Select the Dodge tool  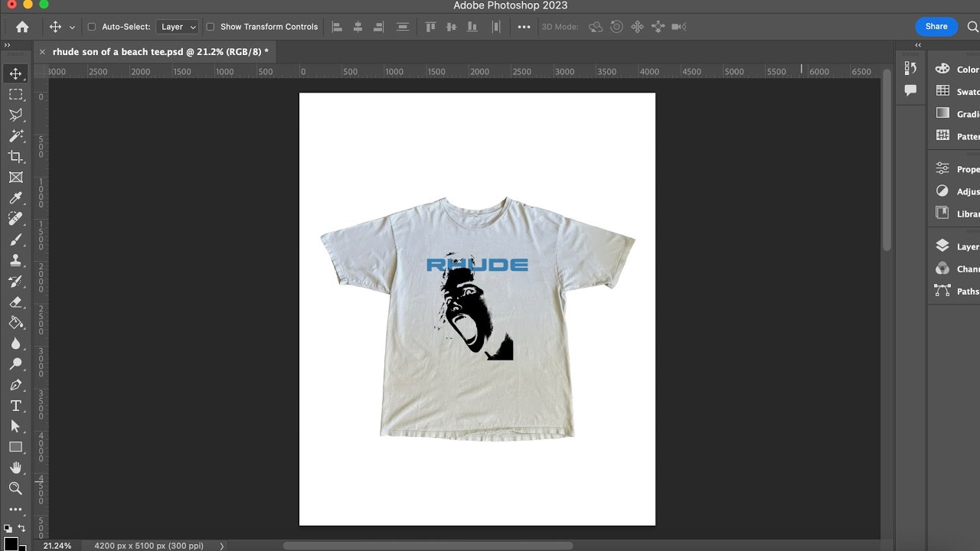coord(15,364)
